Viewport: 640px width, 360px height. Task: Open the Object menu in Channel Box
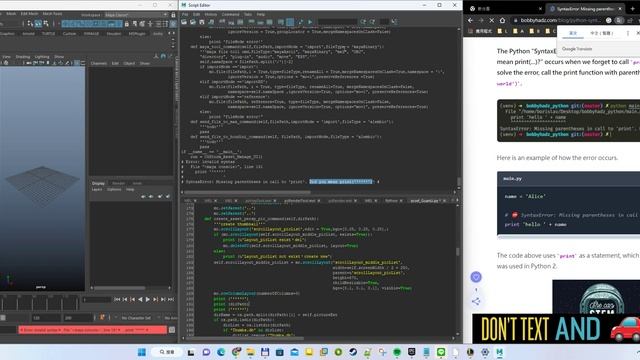click(129, 63)
